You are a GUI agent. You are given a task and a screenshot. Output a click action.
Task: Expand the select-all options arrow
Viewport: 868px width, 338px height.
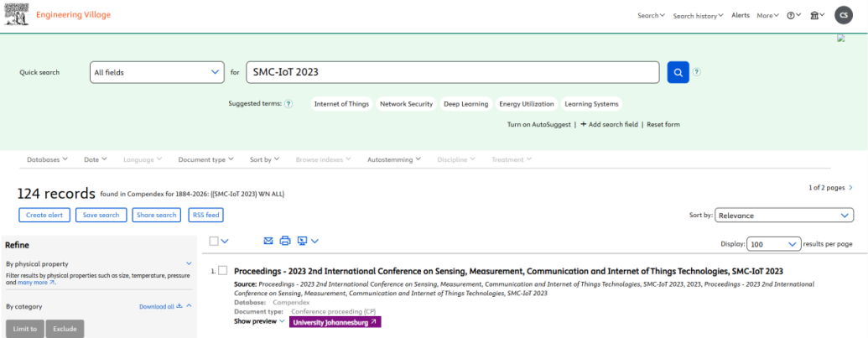tap(225, 241)
